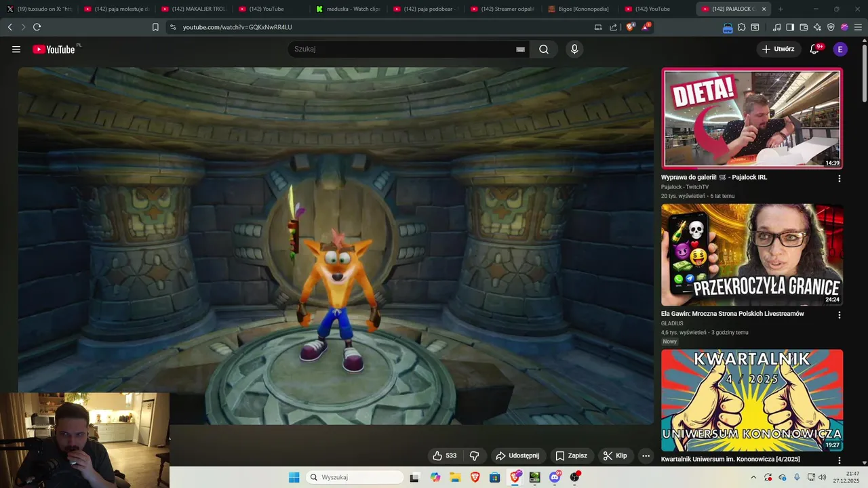Bookmark this page in address bar
This screenshot has height=488, width=868.
[x=155, y=27]
